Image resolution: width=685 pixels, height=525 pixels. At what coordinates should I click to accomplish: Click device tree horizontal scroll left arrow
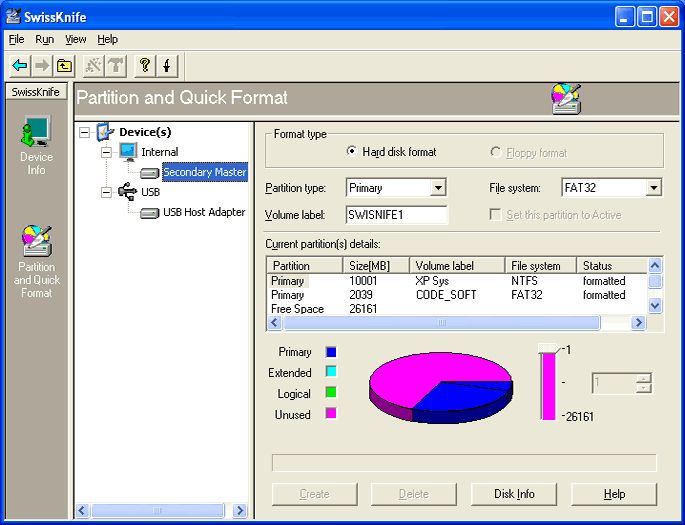point(82,510)
